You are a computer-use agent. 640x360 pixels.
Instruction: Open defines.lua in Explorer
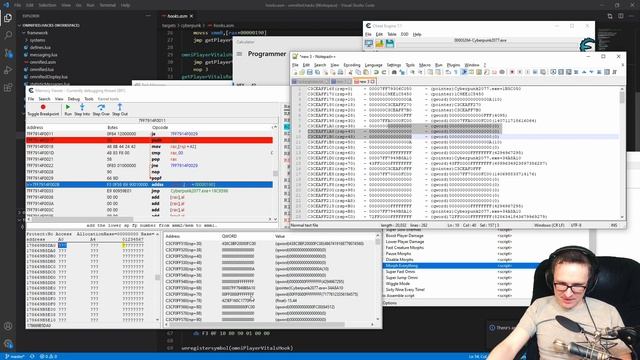point(40,47)
